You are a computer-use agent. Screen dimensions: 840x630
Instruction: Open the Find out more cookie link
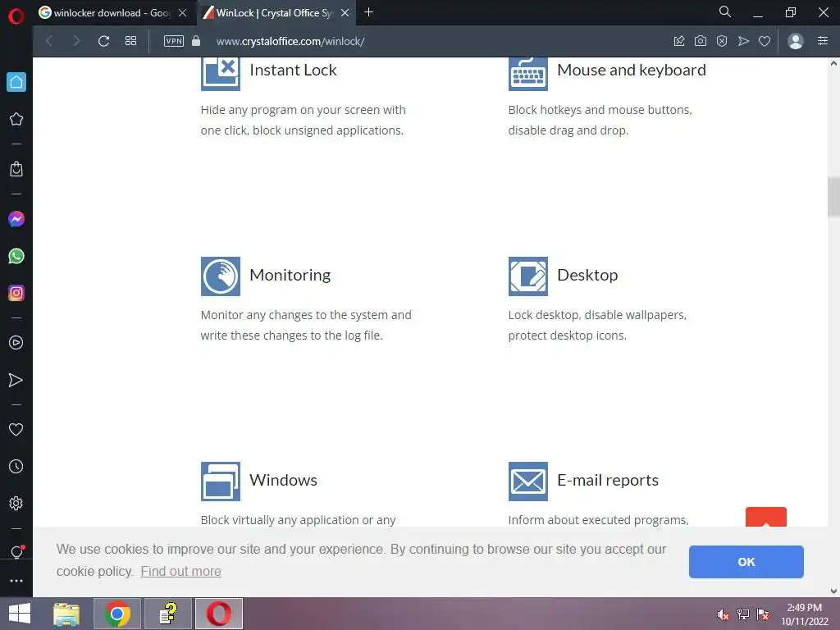(x=180, y=572)
